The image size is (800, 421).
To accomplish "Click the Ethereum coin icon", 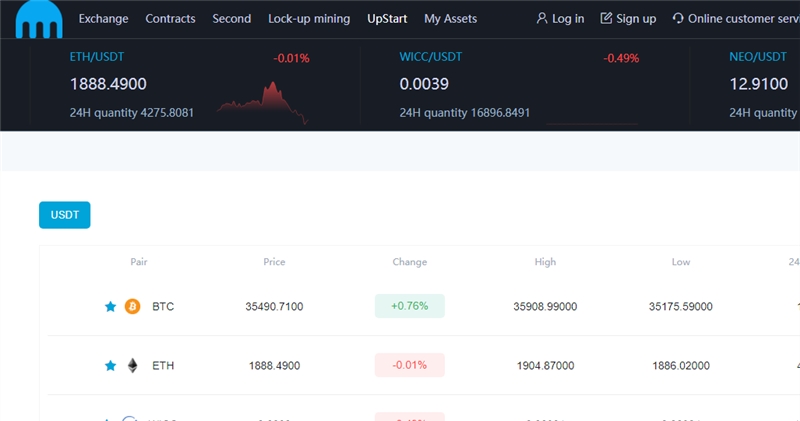I will 132,366.
